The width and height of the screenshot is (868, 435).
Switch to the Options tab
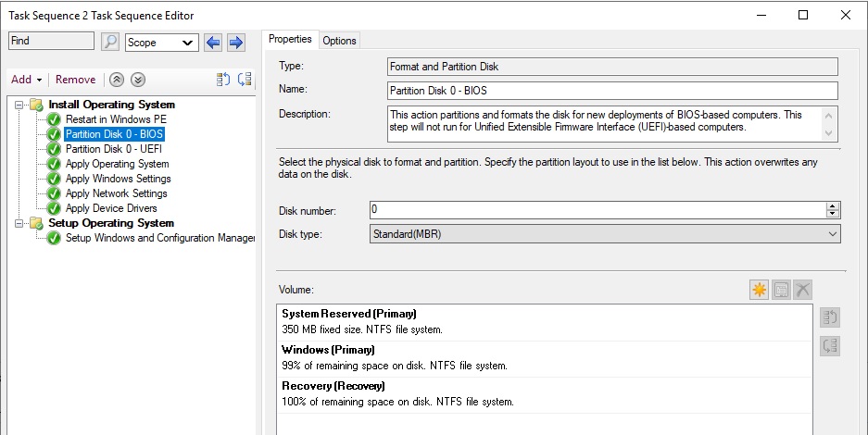click(x=339, y=41)
